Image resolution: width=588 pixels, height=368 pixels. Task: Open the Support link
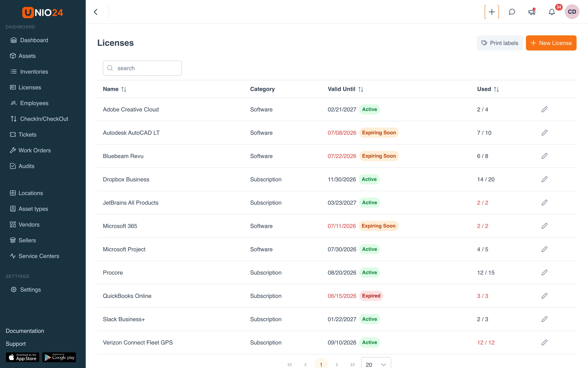click(16, 344)
